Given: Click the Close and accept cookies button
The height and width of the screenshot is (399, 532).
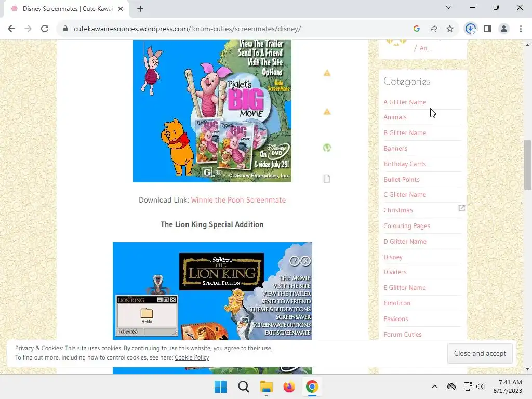Looking at the screenshot, I should tap(480, 353).
